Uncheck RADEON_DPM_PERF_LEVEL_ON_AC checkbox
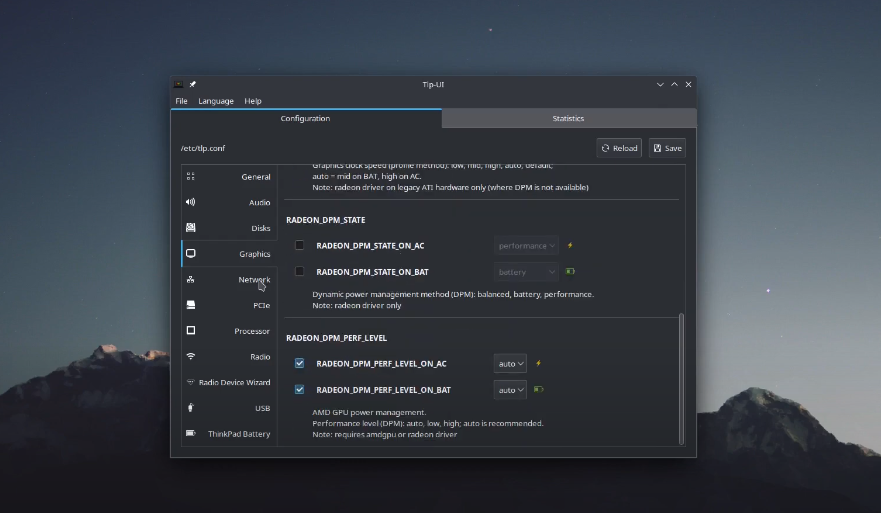Image resolution: width=881 pixels, height=513 pixels. pyautogui.click(x=299, y=364)
